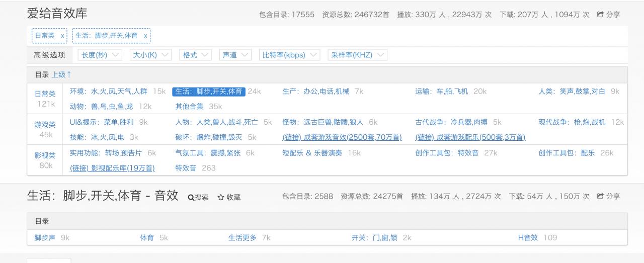Open 古代战争: 冷兵器,肉搏

coord(452,122)
